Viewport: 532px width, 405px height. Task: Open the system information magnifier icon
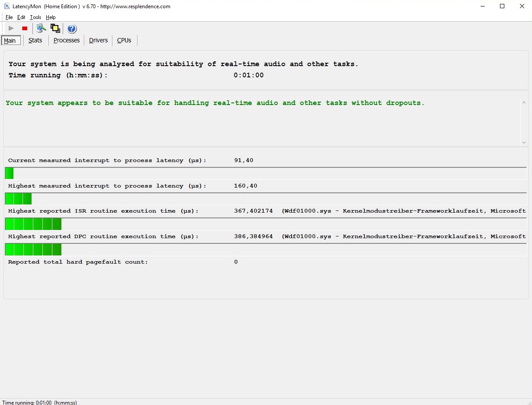41,29
